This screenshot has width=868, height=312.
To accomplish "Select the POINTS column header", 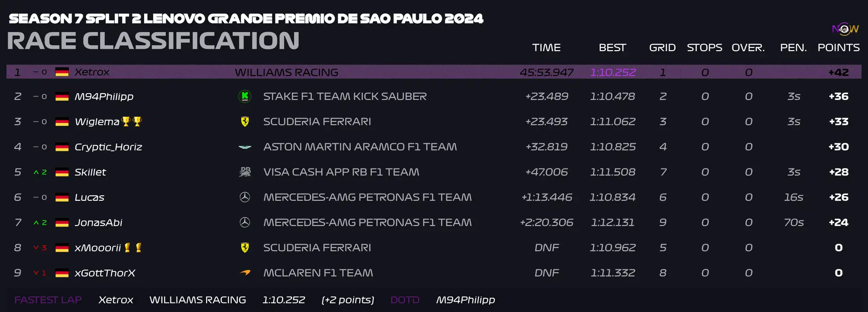I will (x=839, y=47).
